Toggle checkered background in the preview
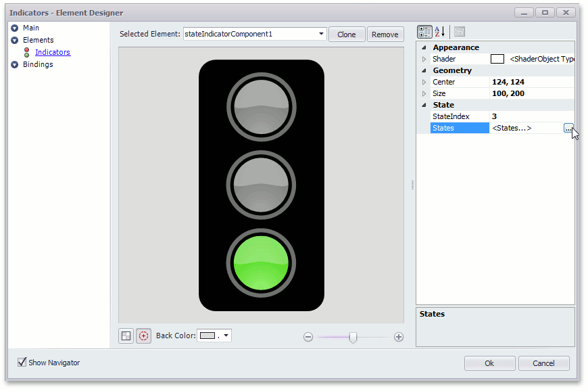The height and width of the screenshot is (391, 588). point(126,336)
